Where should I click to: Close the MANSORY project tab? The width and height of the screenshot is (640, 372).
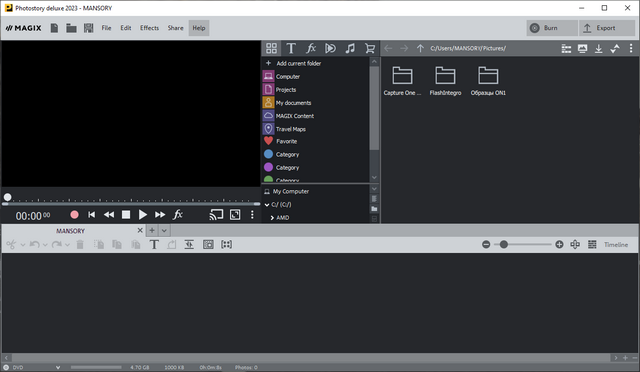click(140, 230)
